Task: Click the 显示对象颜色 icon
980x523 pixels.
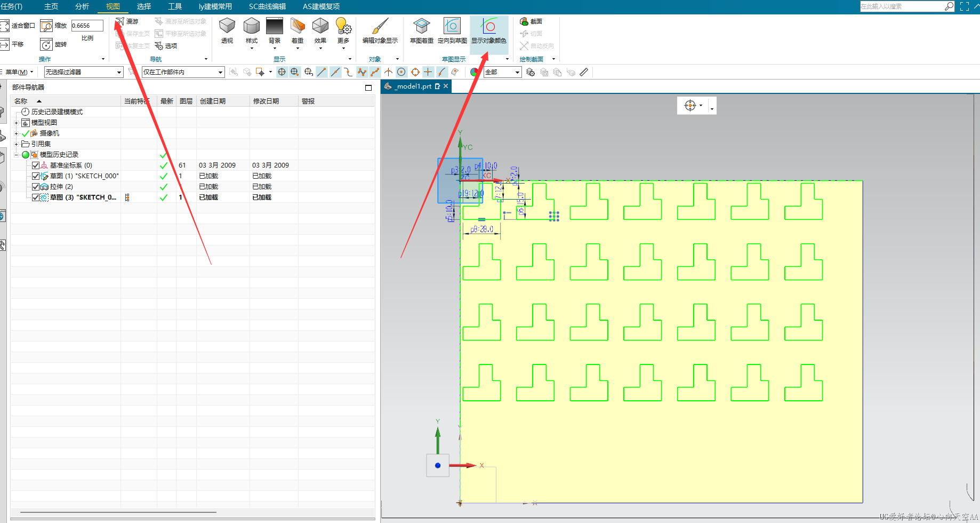Action: (x=489, y=26)
